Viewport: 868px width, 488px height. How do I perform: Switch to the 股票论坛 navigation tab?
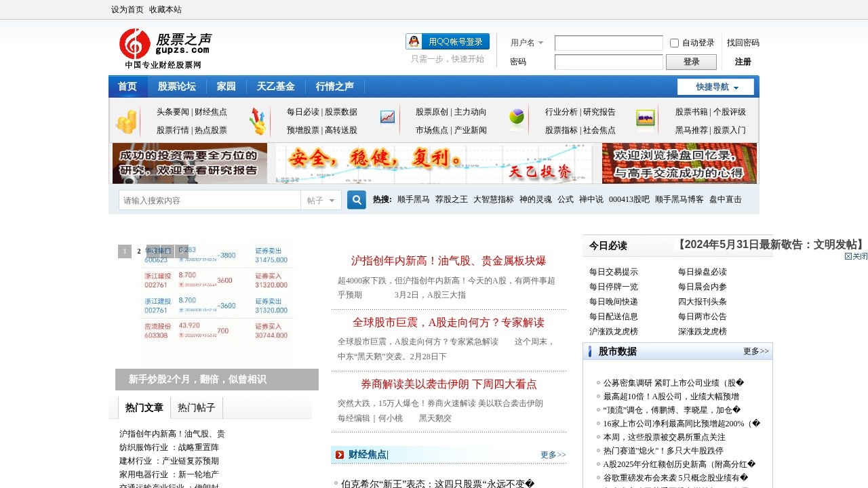coord(177,87)
